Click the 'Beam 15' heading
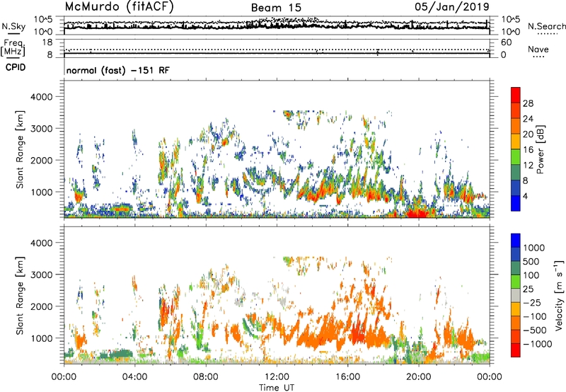The image size is (566, 392). click(276, 8)
